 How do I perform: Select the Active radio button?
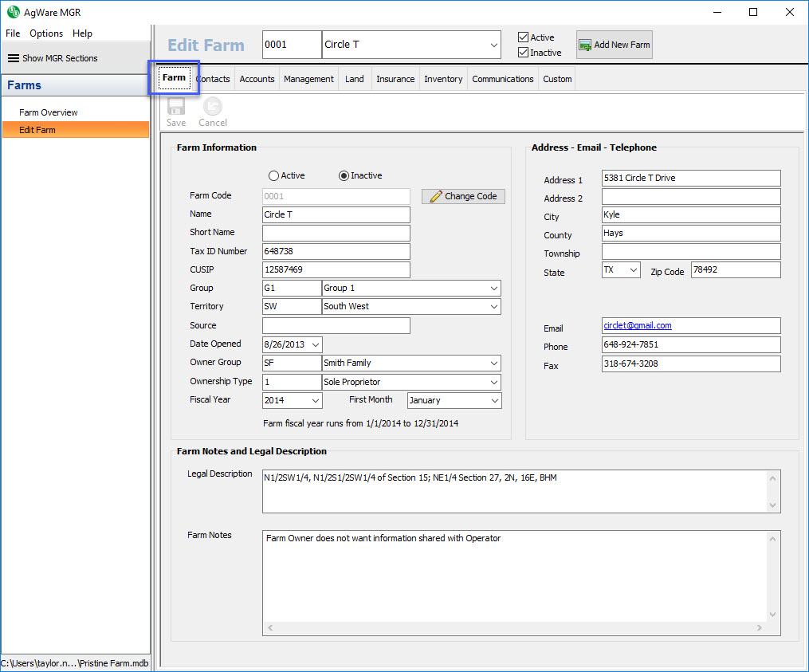(274, 175)
